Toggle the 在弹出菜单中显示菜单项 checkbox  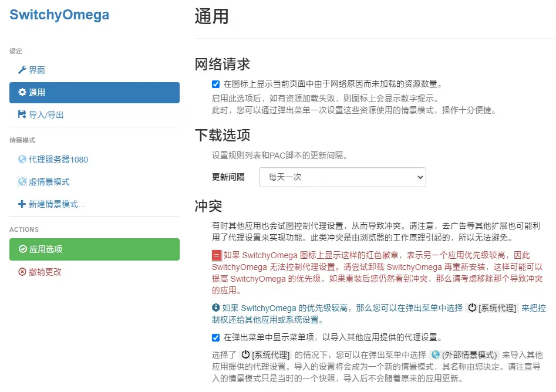click(215, 337)
